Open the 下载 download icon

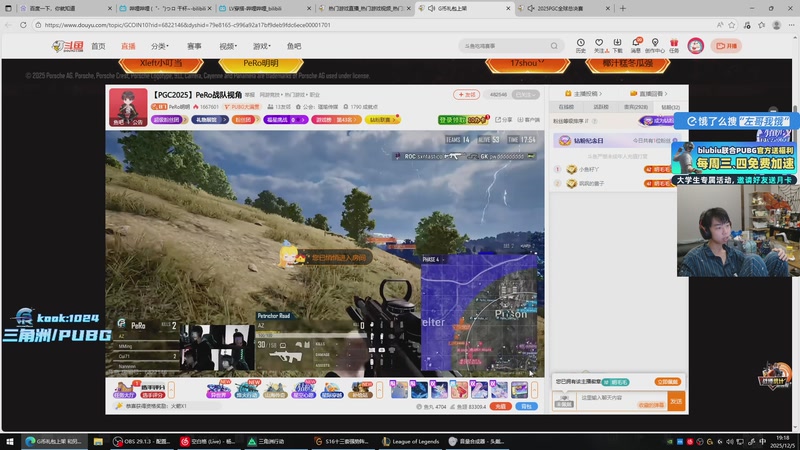click(x=617, y=45)
